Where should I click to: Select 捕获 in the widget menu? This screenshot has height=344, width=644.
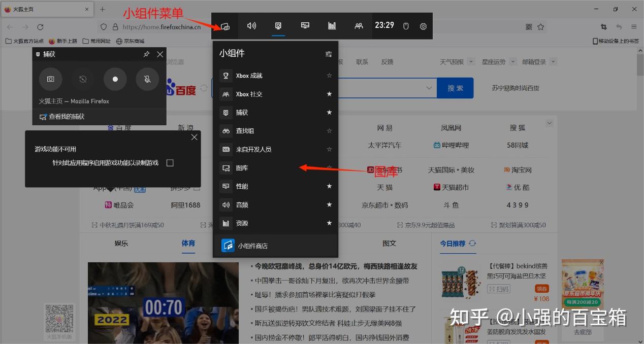coord(275,113)
